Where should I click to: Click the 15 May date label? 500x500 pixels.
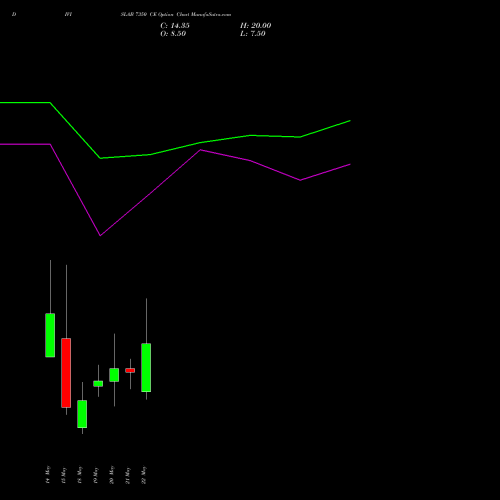click(64, 475)
